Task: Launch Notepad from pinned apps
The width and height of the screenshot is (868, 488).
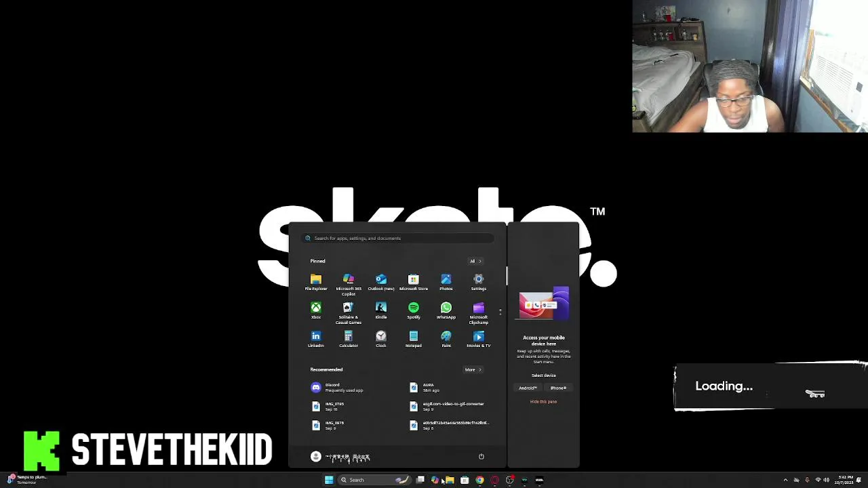Action: [413, 339]
